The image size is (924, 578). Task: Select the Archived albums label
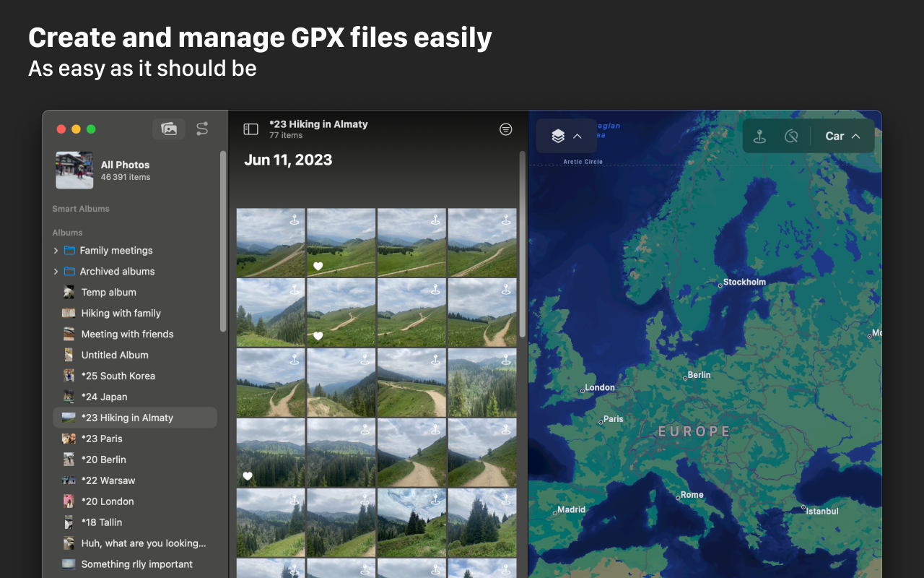[117, 272]
